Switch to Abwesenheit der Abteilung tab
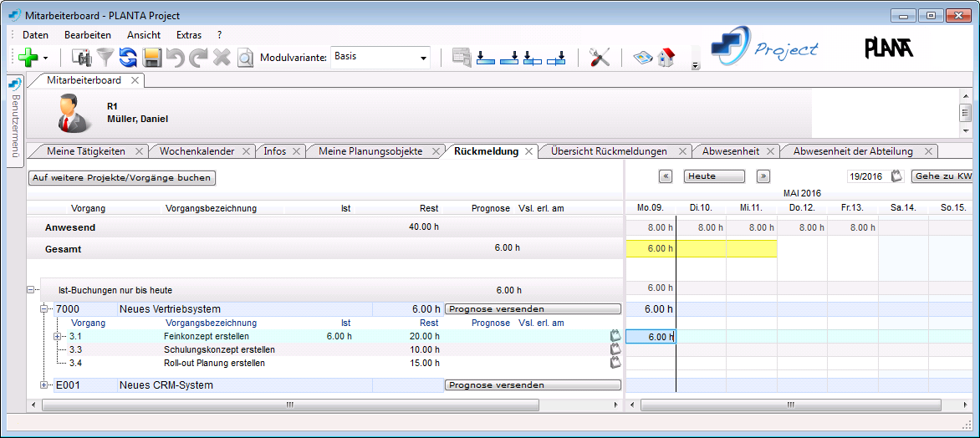This screenshot has width=980, height=438. (x=853, y=151)
